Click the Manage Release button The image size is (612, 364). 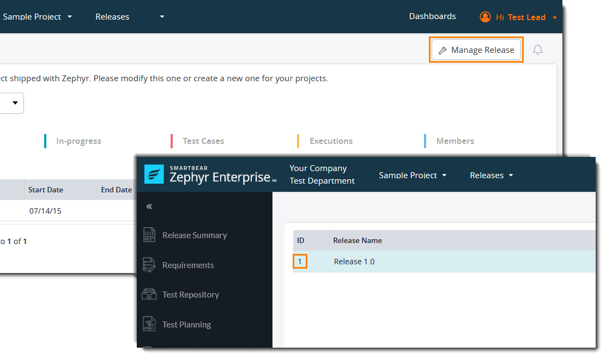tap(476, 50)
